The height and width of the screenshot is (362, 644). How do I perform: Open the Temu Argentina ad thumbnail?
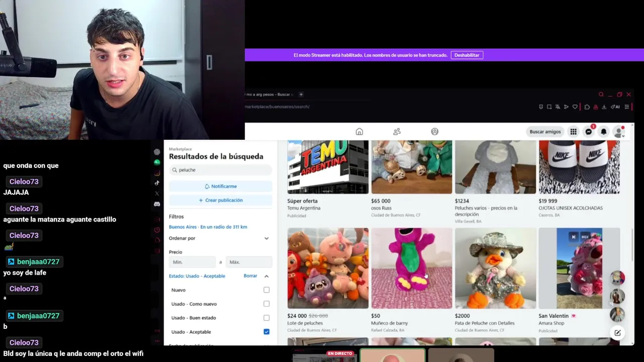coord(328,167)
